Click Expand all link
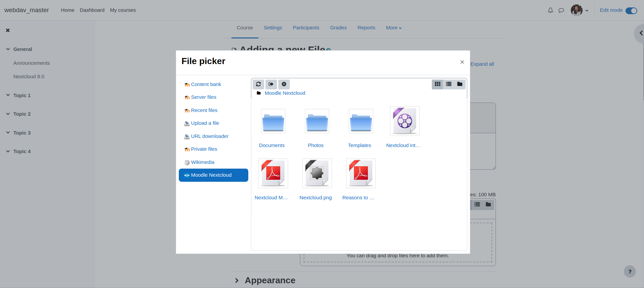This screenshot has height=288, width=644. click(x=482, y=64)
